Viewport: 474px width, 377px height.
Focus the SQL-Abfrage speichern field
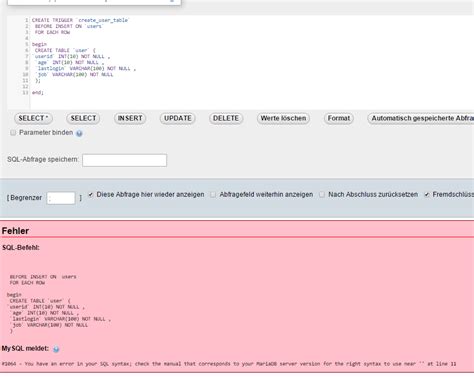[x=124, y=160]
